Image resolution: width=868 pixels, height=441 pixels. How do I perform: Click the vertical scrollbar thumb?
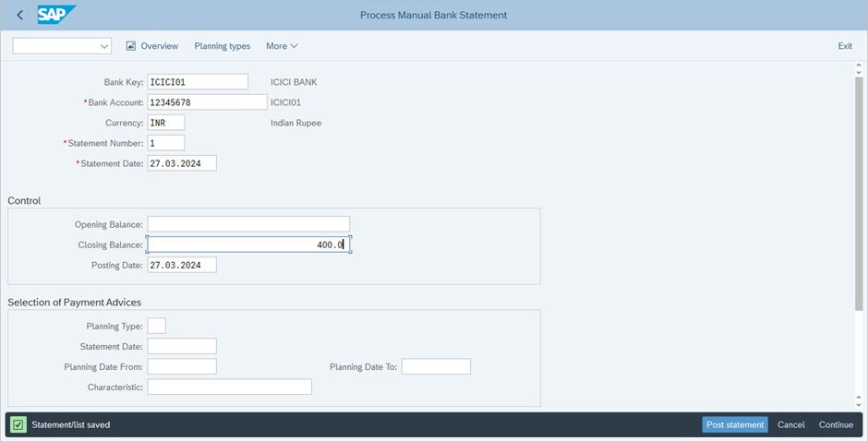[x=859, y=194]
